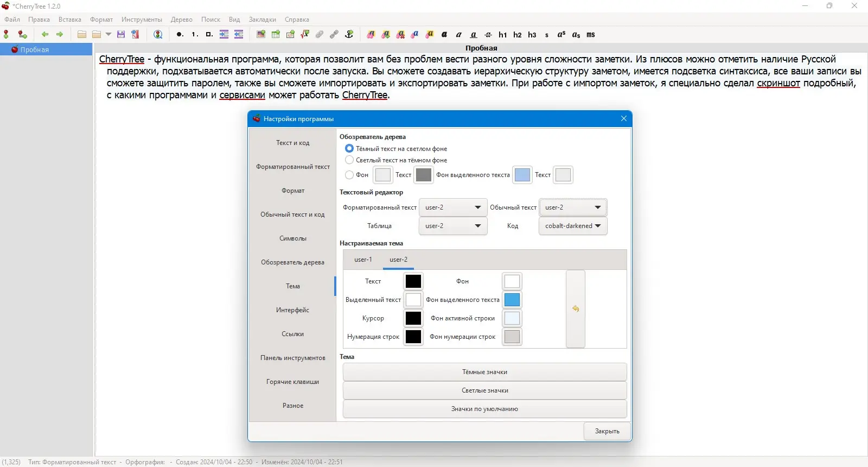Click the 'Закрыть' button in settings
The width and height of the screenshot is (868, 467).
607,431
